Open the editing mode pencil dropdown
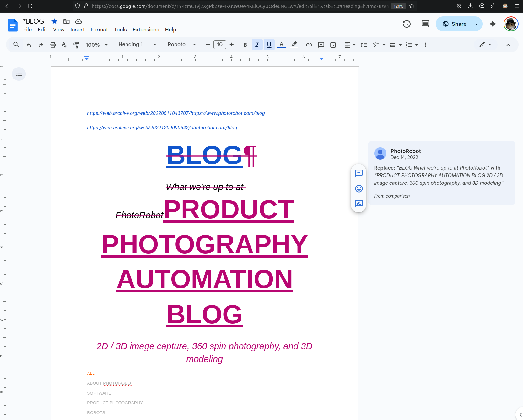This screenshot has width=523, height=420. (485, 45)
